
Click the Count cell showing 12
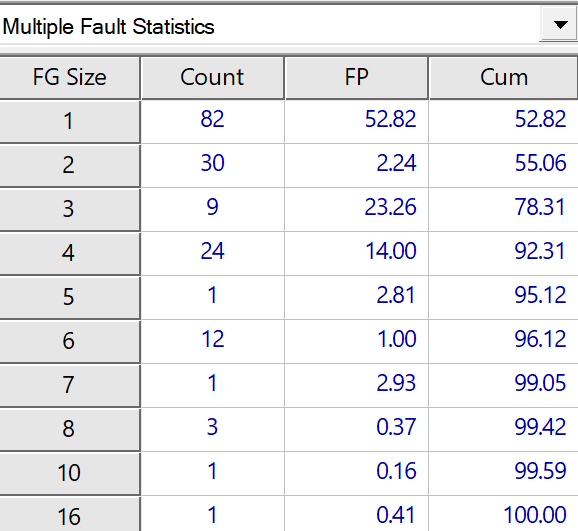coord(213,341)
